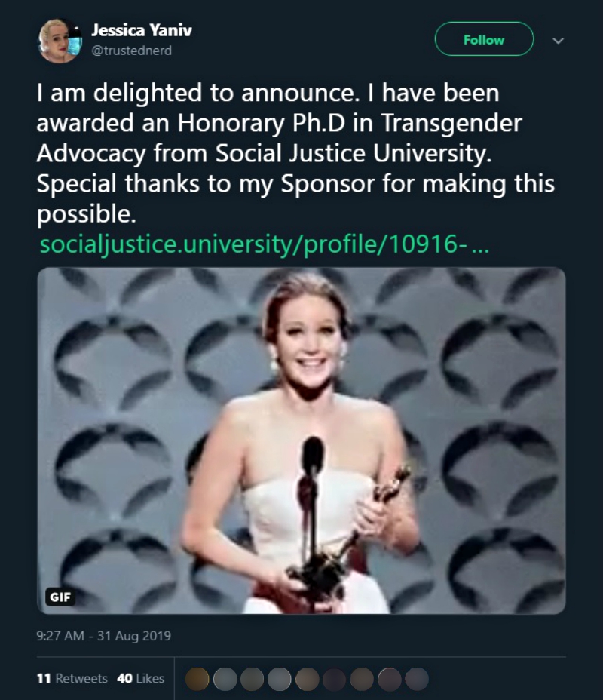Viewport: 603px width, 700px height.
Task: Click the third liker avatar in the row
Action: 253,679
